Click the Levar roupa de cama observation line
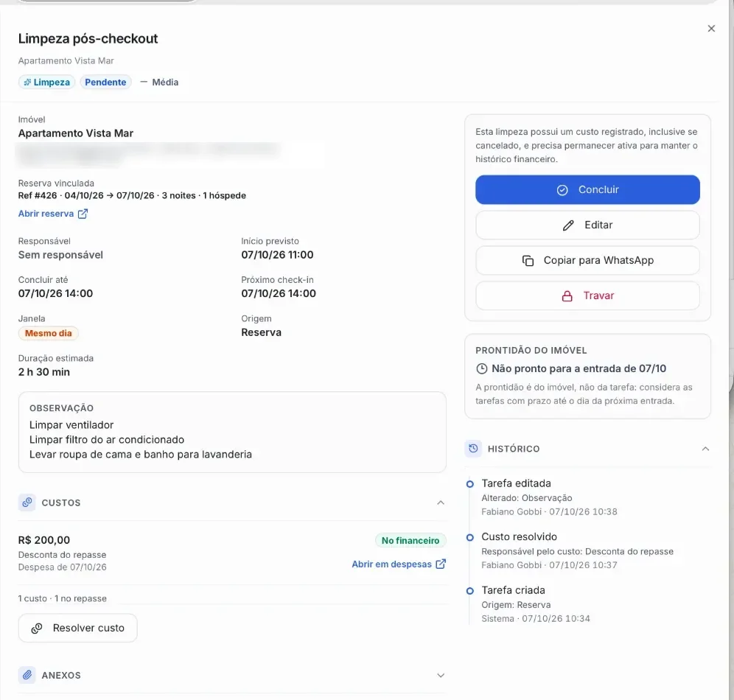This screenshot has height=700, width=734. (141, 455)
